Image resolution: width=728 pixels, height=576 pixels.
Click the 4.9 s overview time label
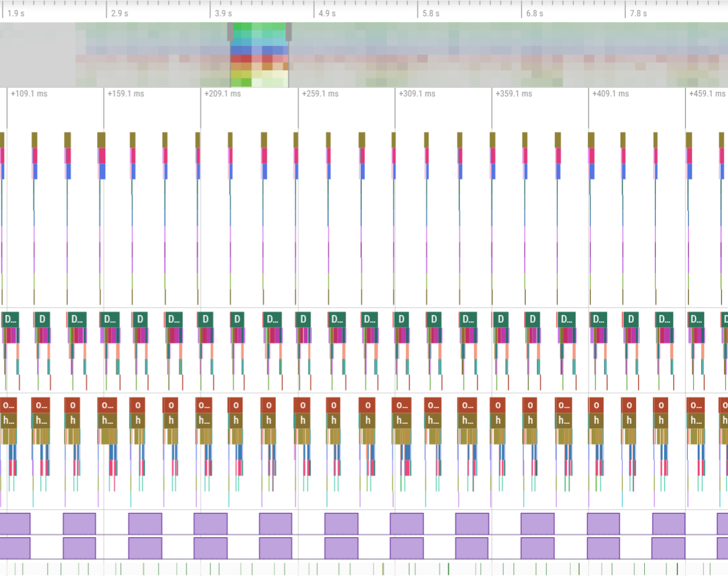point(327,13)
